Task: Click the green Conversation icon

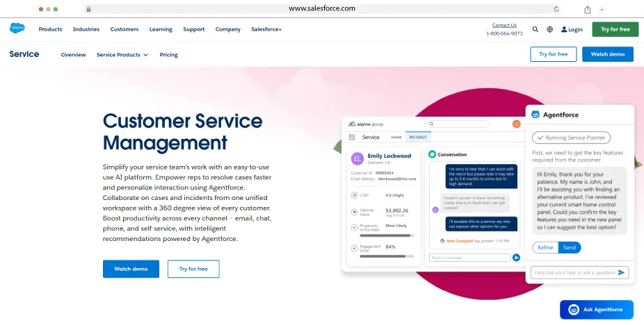Action: 432,154
